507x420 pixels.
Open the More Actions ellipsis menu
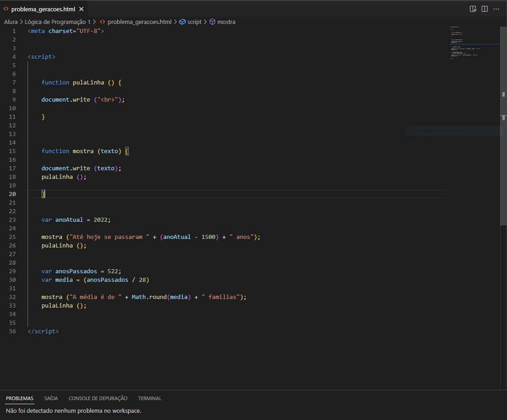coord(496,9)
